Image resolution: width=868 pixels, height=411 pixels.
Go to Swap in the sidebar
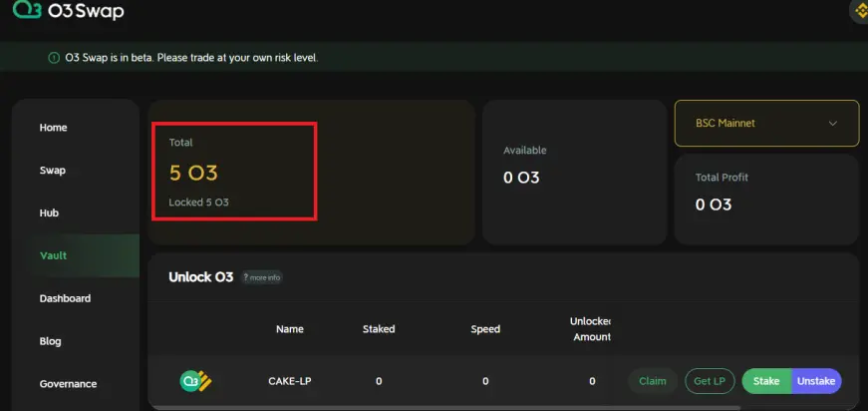pyautogui.click(x=53, y=170)
